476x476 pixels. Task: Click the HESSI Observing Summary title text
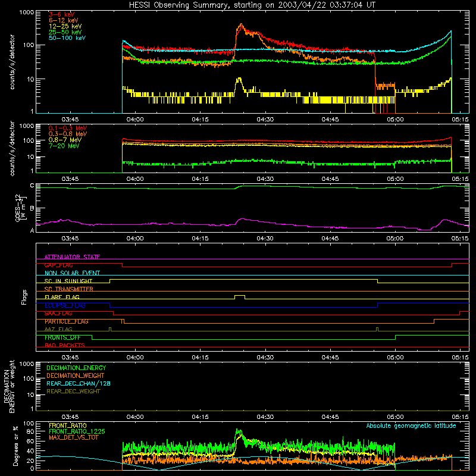252,5
